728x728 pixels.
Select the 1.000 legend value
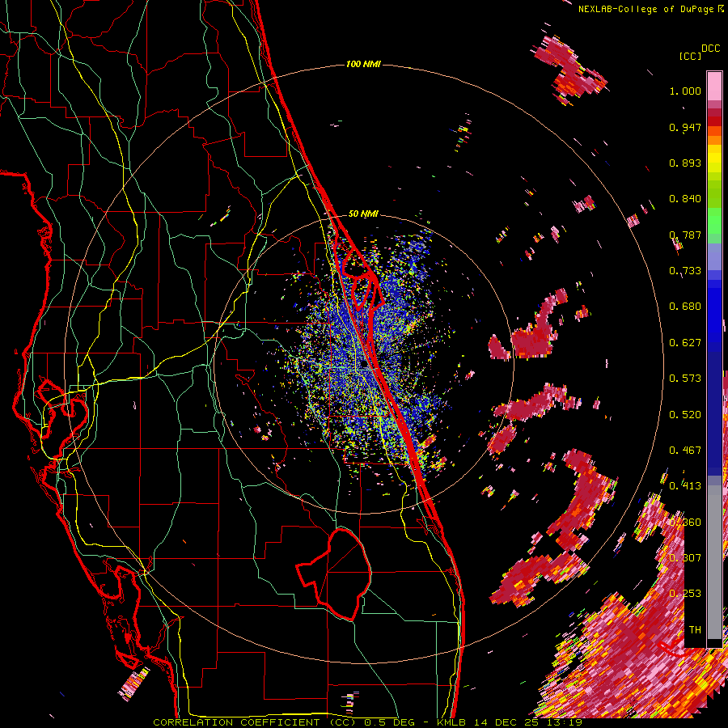click(685, 91)
